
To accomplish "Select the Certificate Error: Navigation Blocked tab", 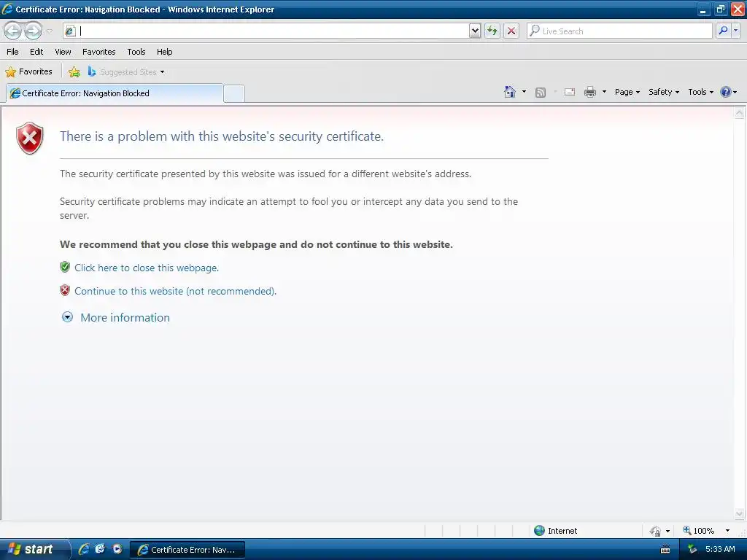I will click(115, 93).
